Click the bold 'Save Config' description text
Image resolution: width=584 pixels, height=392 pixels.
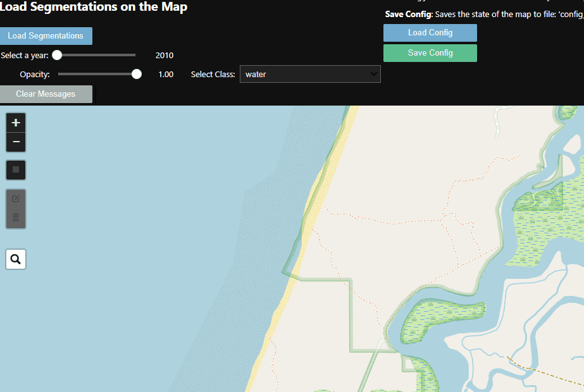pyautogui.click(x=408, y=14)
